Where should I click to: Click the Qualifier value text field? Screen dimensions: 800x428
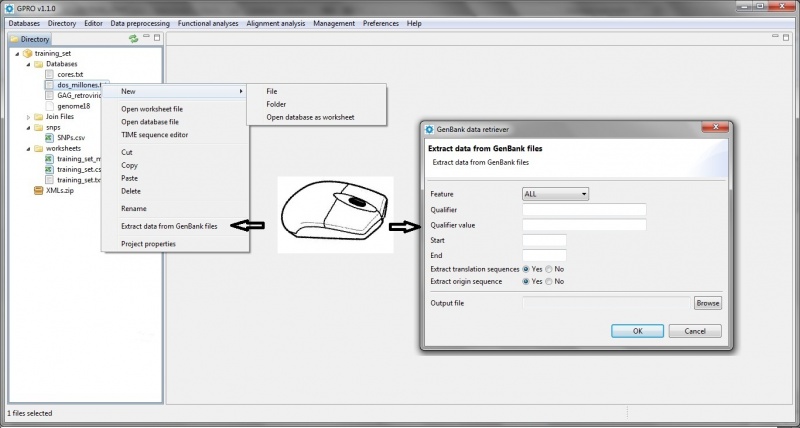584,225
